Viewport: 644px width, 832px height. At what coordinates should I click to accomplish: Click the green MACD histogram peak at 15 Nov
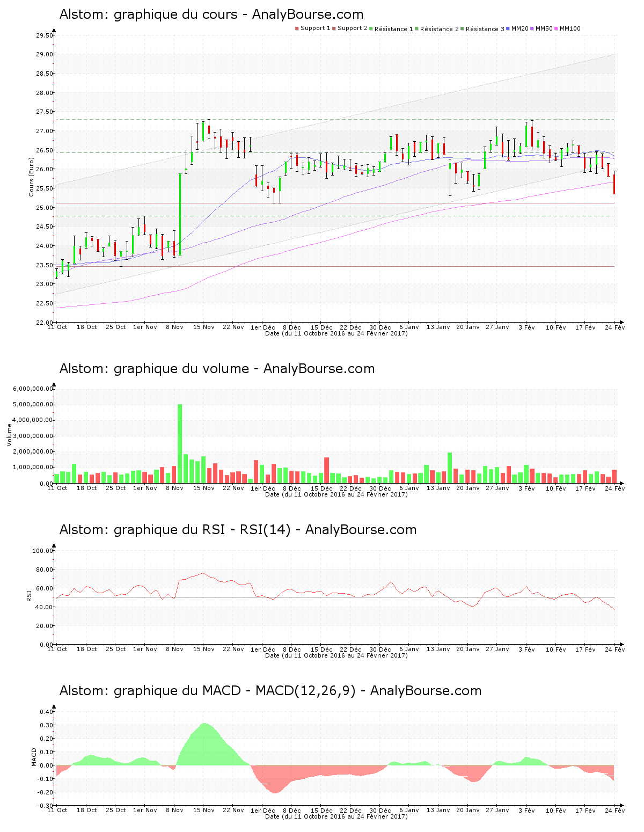pyautogui.click(x=203, y=744)
